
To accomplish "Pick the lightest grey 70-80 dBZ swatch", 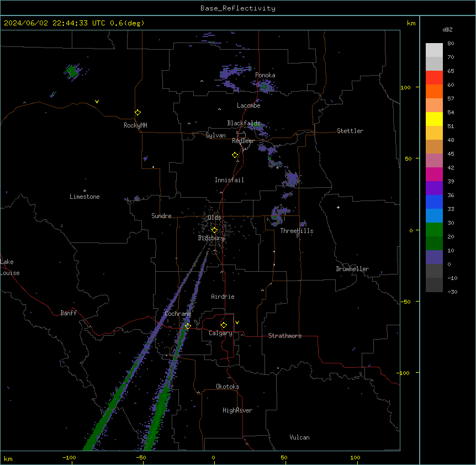I will point(434,50).
